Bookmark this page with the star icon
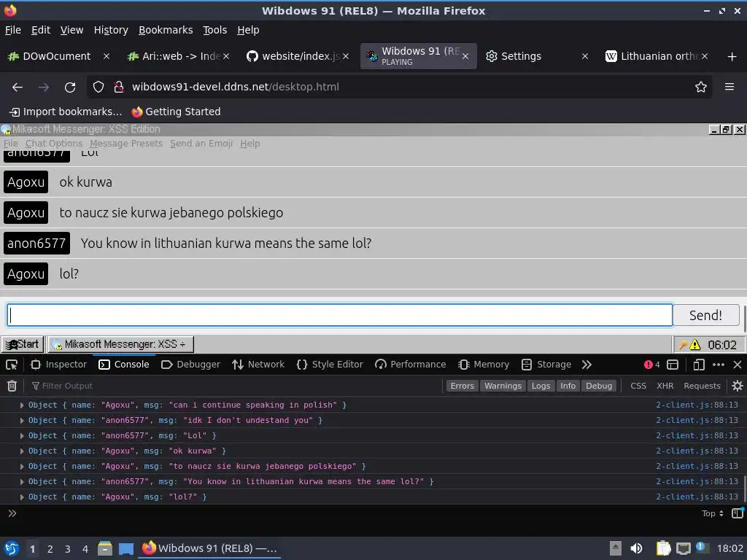Viewport: 747px width, 560px height. point(701,87)
